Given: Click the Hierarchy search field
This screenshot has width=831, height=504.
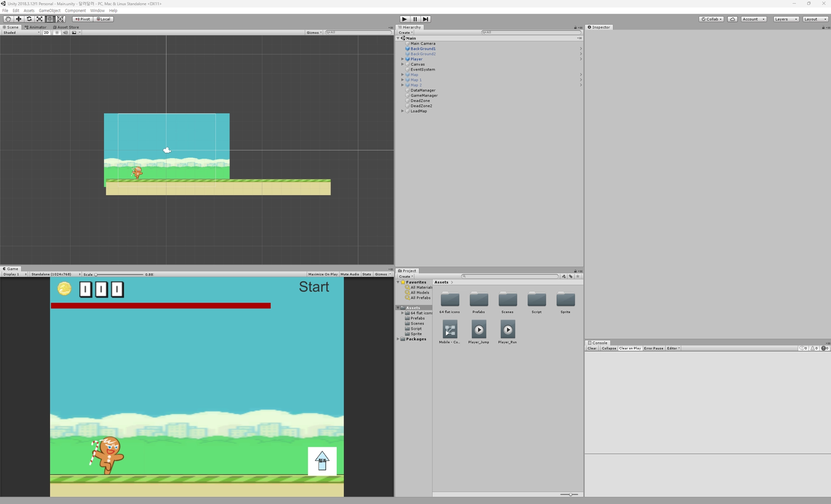Looking at the screenshot, I should tap(532, 32).
